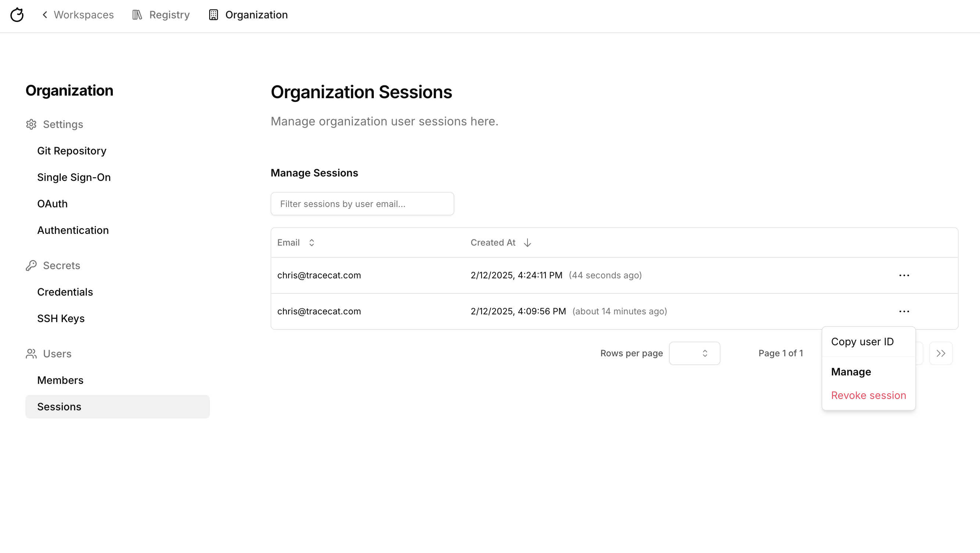Open Git Repository settings

(x=72, y=151)
